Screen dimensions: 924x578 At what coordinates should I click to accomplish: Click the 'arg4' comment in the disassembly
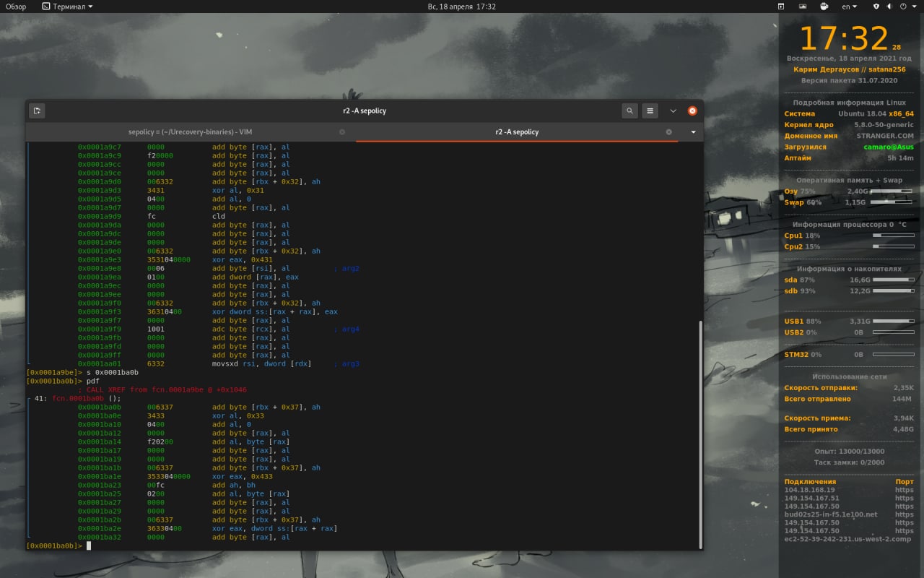[x=346, y=329]
